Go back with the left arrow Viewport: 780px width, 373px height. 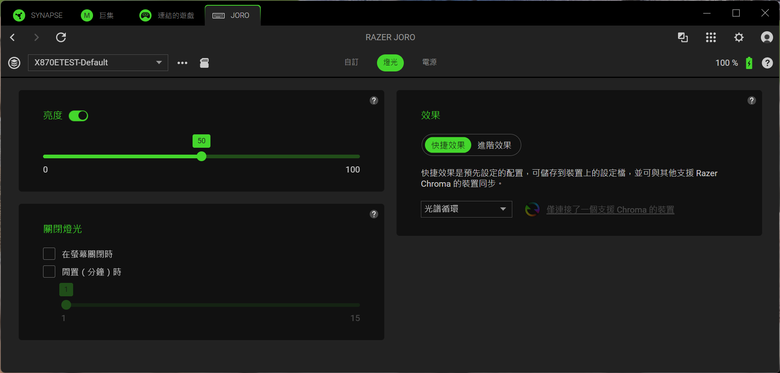[x=12, y=37]
